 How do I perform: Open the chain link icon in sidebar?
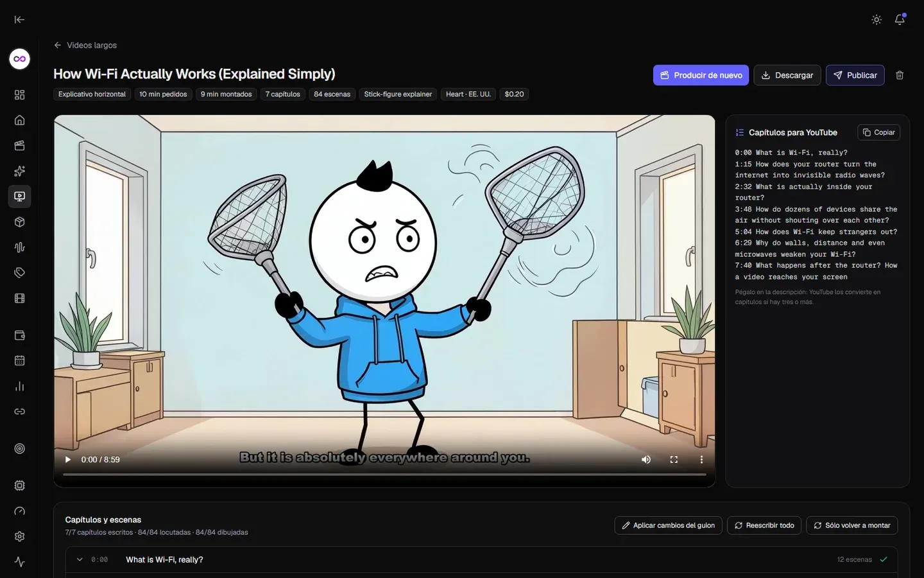[x=20, y=412]
